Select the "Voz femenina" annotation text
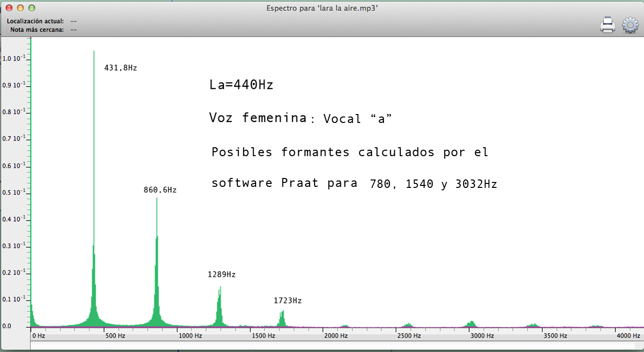Screen dimensions: 644x352 257,118
